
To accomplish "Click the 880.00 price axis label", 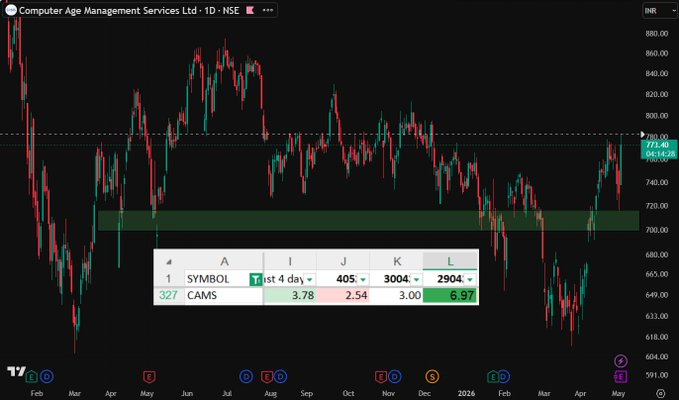I will [657, 33].
